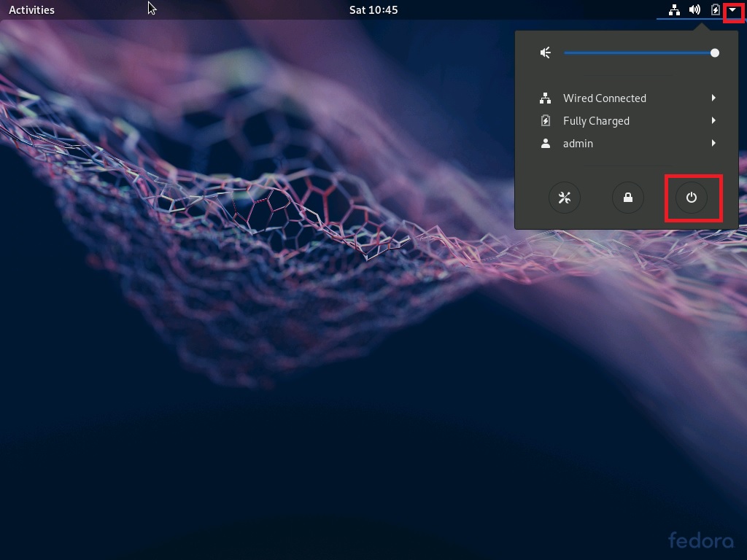Close the system menu via the top-bar arrow
The width and height of the screenshot is (747, 560).
click(x=732, y=10)
